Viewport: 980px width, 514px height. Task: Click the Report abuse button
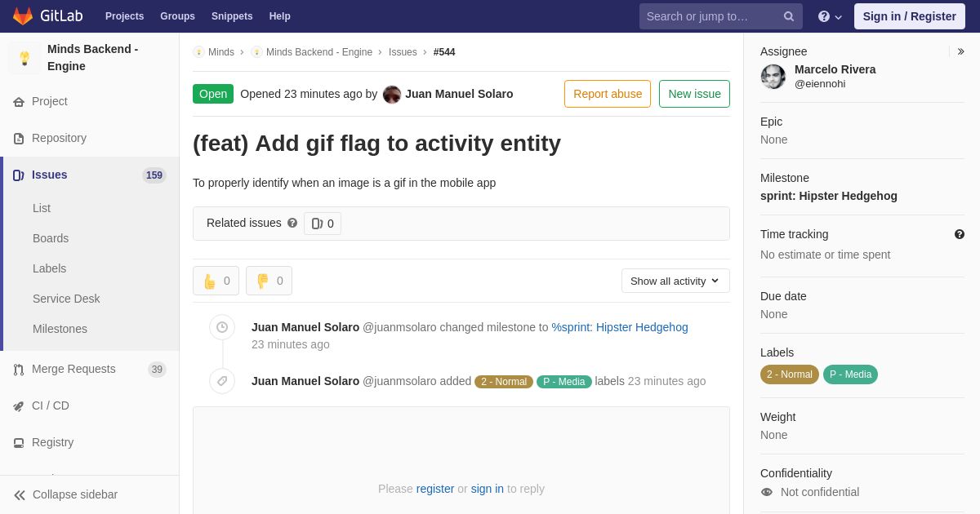(x=608, y=94)
